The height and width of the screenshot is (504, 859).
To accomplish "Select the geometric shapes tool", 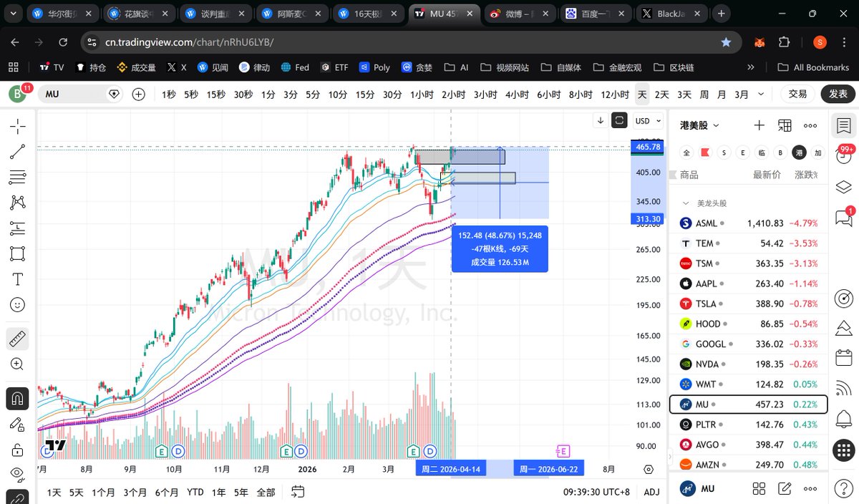I will 18,253.
